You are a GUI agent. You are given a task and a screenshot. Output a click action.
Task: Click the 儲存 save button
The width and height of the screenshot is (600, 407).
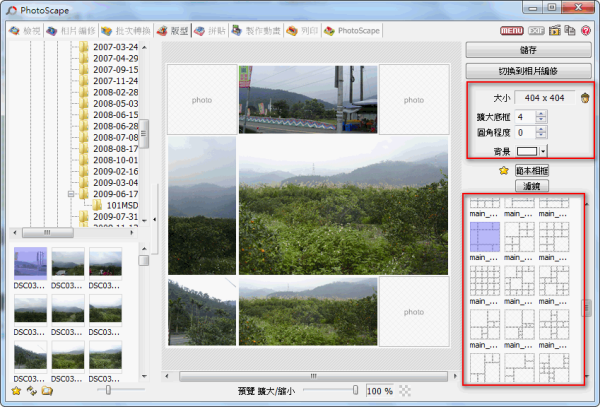click(528, 50)
